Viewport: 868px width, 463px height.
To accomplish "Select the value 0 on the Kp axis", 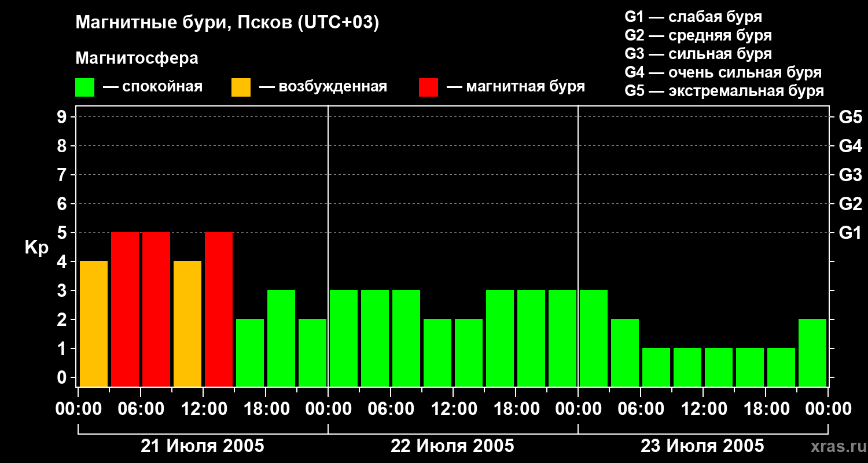I will pos(63,377).
